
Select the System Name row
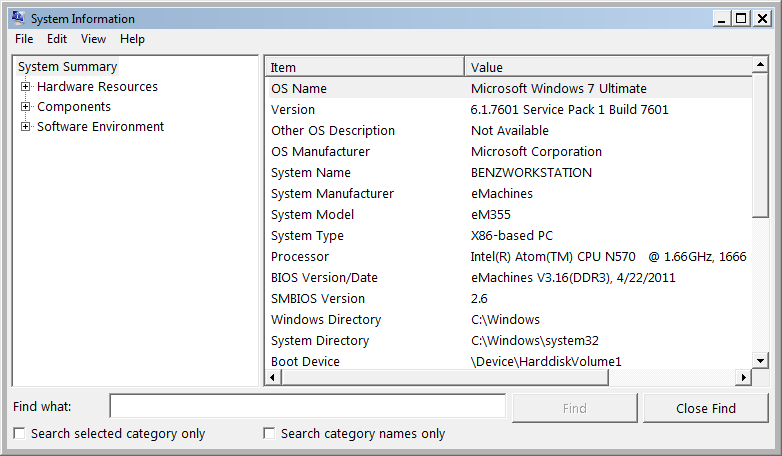[x=509, y=172]
